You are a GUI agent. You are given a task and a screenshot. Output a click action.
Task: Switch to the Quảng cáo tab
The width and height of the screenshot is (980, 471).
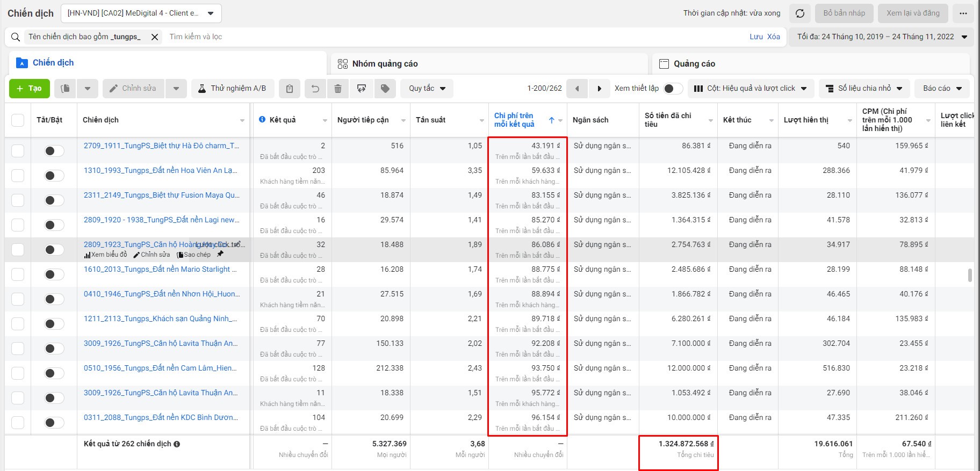(x=694, y=64)
